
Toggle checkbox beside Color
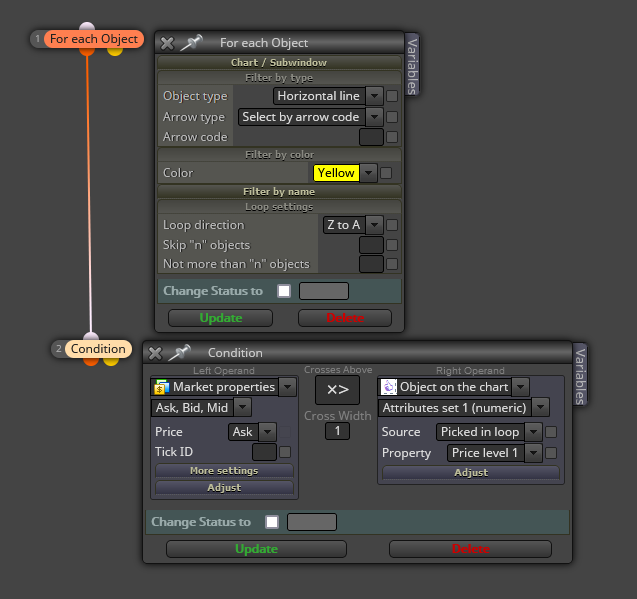coord(386,173)
